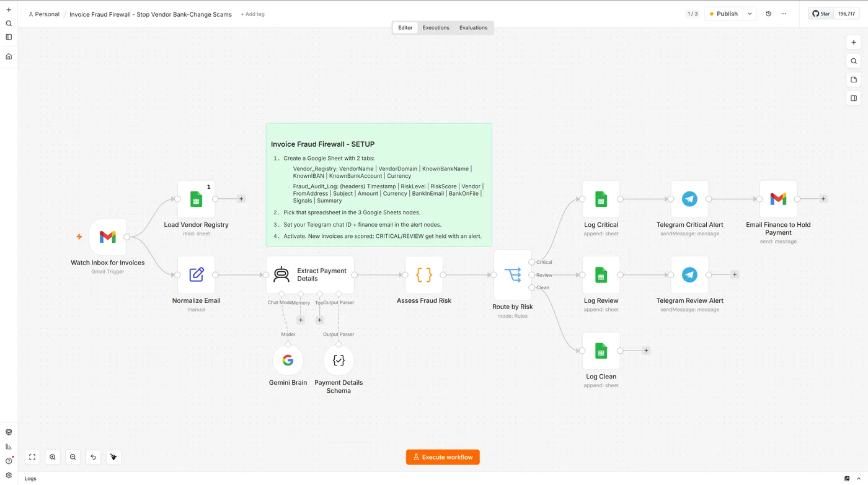
Task: Select Email Finance to Hold Payment node
Action: click(x=778, y=199)
